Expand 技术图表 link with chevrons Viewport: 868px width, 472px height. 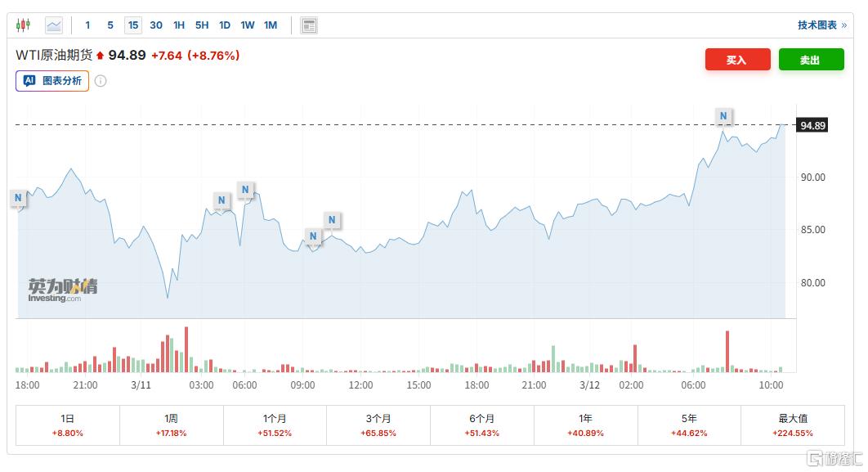[x=822, y=25]
